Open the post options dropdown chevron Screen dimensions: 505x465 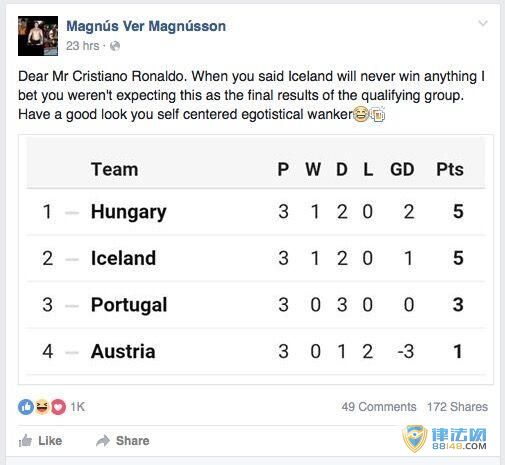pyautogui.click(x=483, y=23)
